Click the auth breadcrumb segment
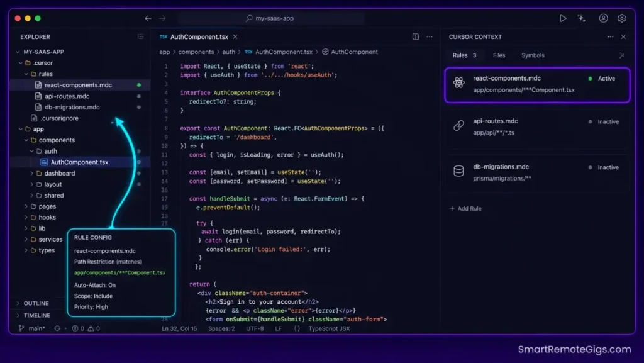Screen dimensions: 644x363 pos(229,52)
